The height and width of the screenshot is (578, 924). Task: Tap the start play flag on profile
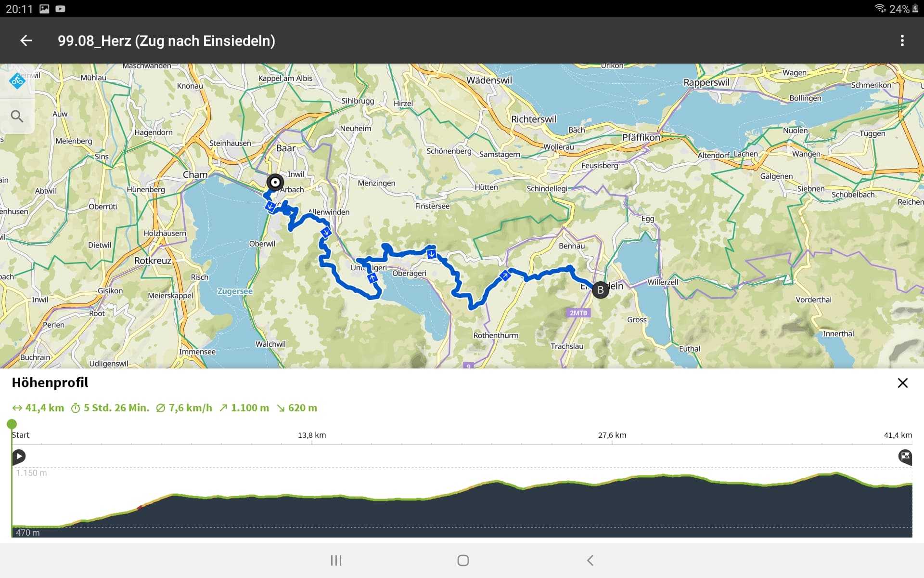click(x=19, y=456)
